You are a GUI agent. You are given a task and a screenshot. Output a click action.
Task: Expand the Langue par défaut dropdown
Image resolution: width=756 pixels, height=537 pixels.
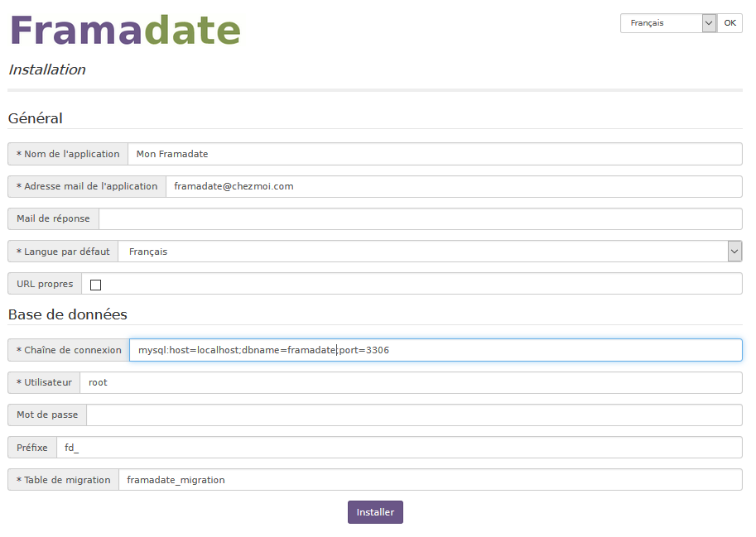[430, 252]
